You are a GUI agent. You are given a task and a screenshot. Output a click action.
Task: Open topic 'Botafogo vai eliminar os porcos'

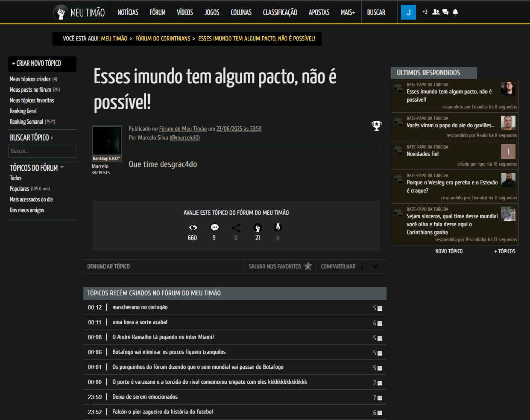click(x=169, y=352)
